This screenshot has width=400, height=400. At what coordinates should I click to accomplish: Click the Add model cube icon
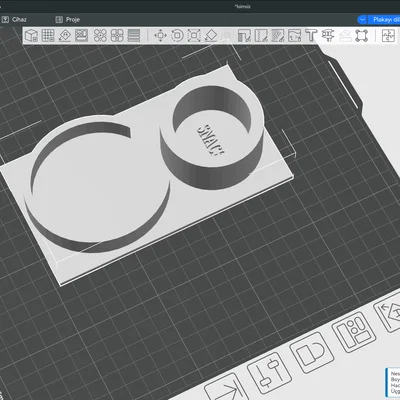(32, 35)
